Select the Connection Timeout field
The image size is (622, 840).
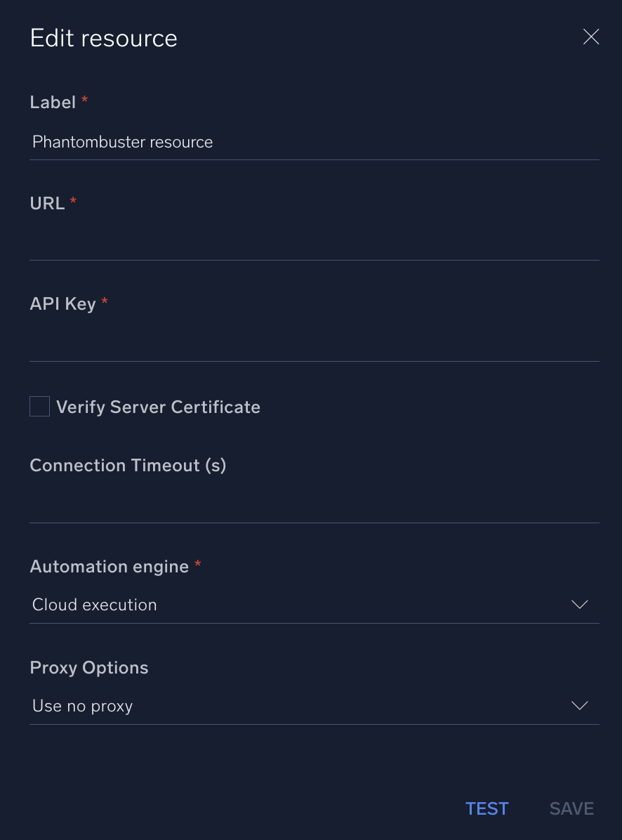click(x=315, y=506)
